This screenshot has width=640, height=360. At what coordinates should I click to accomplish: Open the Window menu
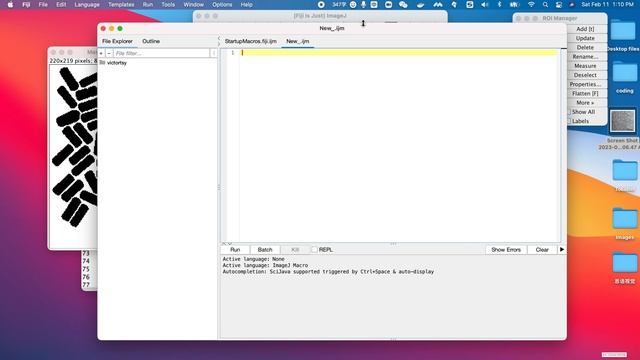(193, 5)
